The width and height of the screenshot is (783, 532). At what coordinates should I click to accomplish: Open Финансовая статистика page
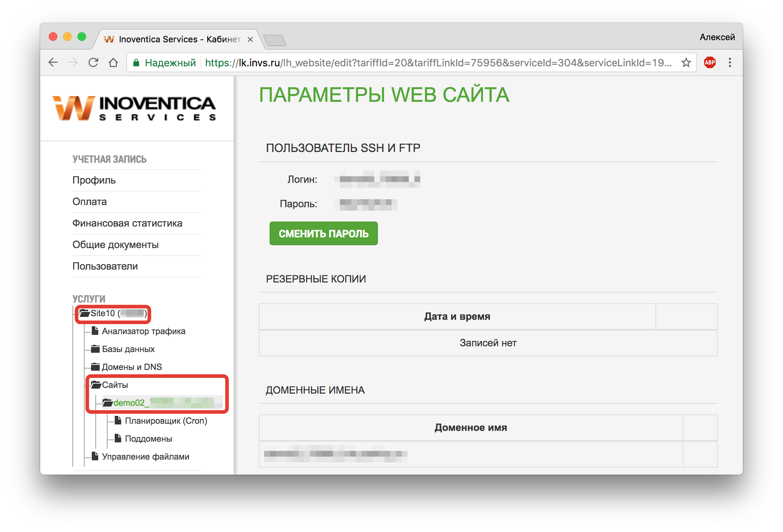point(127,223)
